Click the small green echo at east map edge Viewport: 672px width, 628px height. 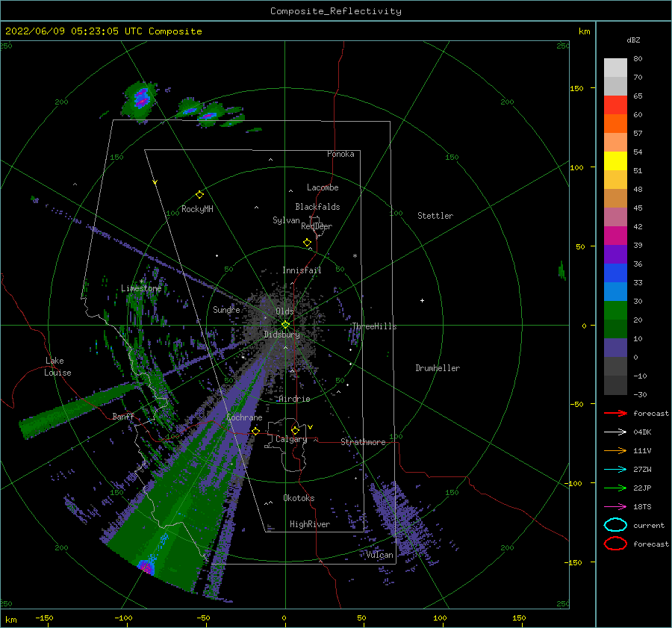click(x=561, y=270)
